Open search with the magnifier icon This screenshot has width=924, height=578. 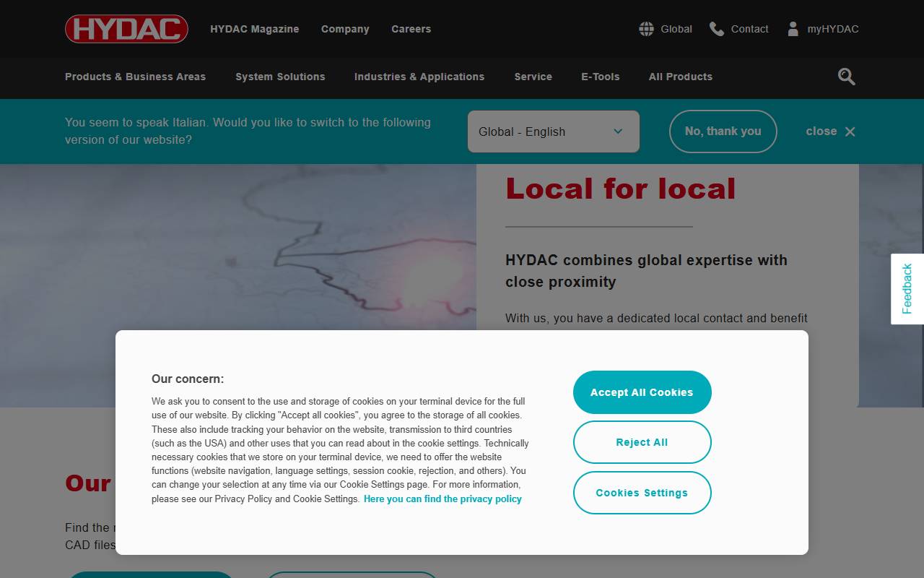tap(847, 77)
